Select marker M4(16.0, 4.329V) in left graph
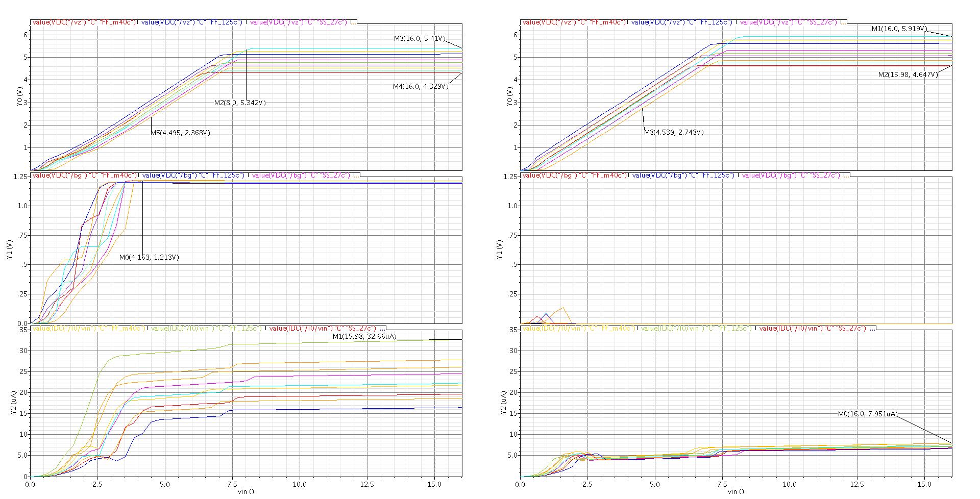 pos(421,86)
